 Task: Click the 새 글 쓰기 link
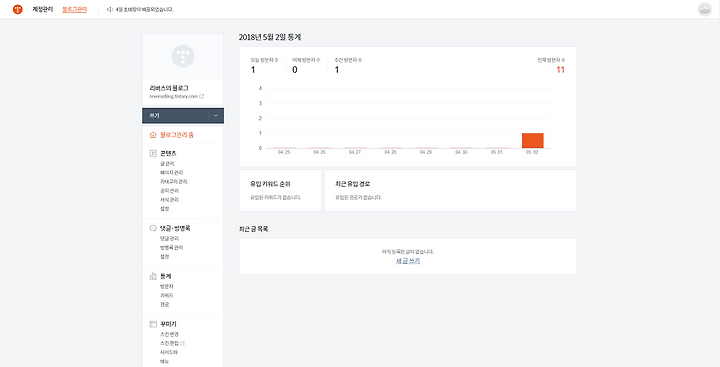point(408,261)
